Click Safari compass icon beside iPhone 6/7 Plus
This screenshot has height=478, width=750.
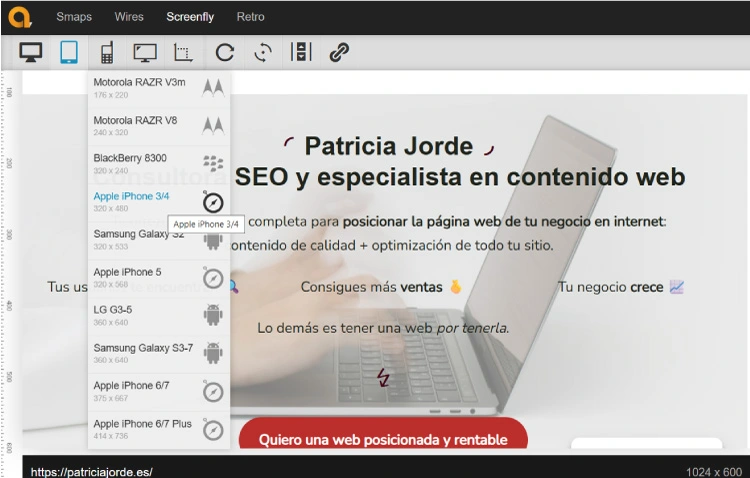coord(213,430)
